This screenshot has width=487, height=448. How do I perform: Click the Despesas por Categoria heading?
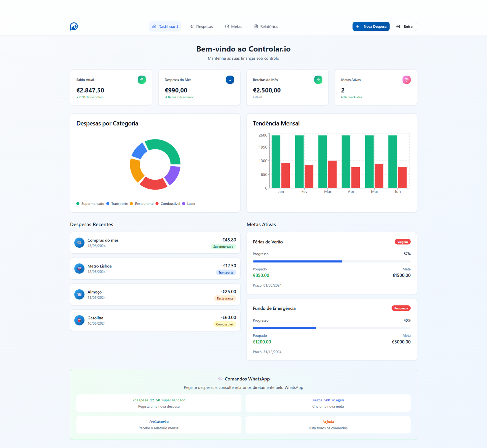107,123
